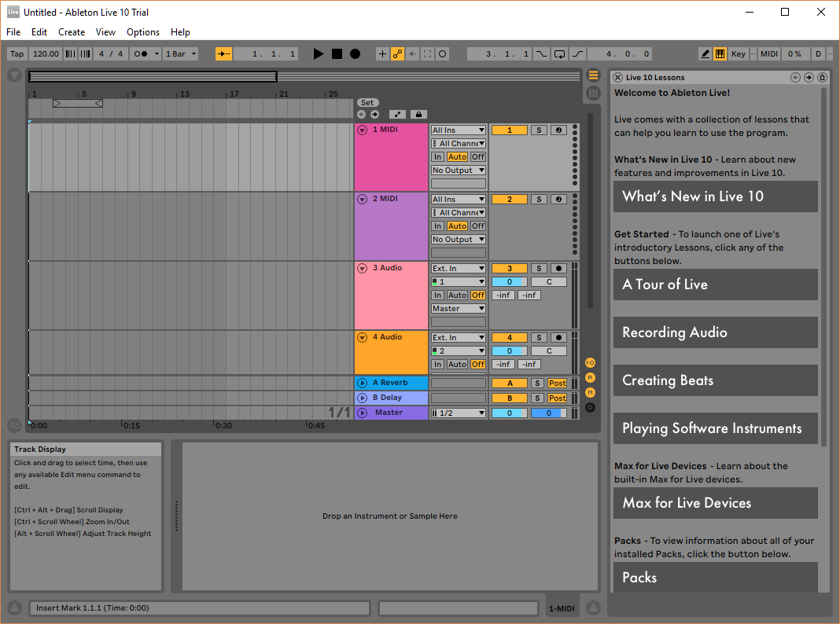Fold the 1 MIDI track
This screenshot has height=624, width=840.
(x=362, y=130)
